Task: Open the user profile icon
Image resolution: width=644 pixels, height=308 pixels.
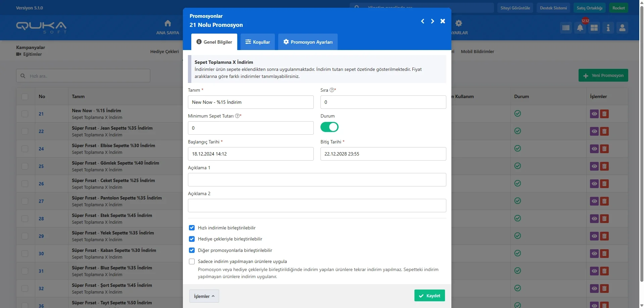Action: coord(622,28)
